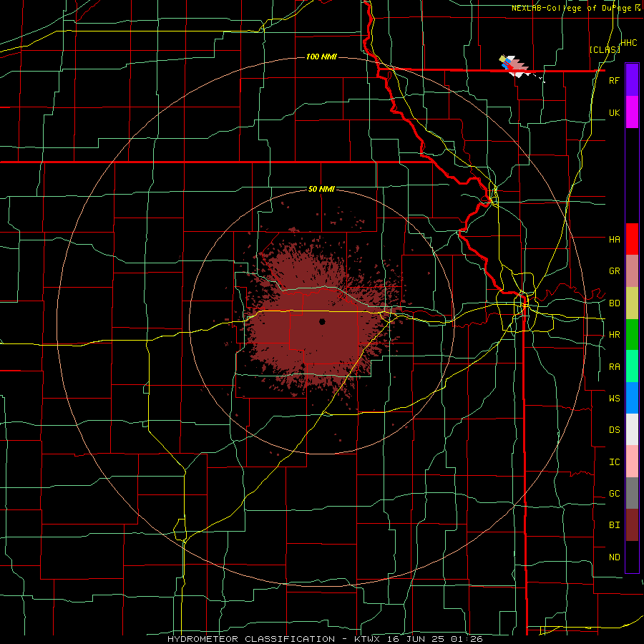Select the red HA legend swatch

click(632, 239)
